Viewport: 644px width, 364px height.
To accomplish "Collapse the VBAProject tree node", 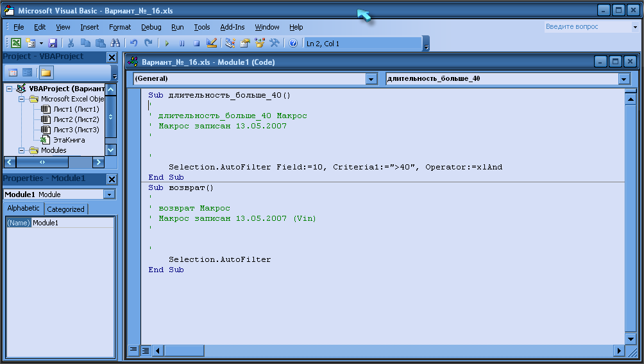I will pos(9,89).
